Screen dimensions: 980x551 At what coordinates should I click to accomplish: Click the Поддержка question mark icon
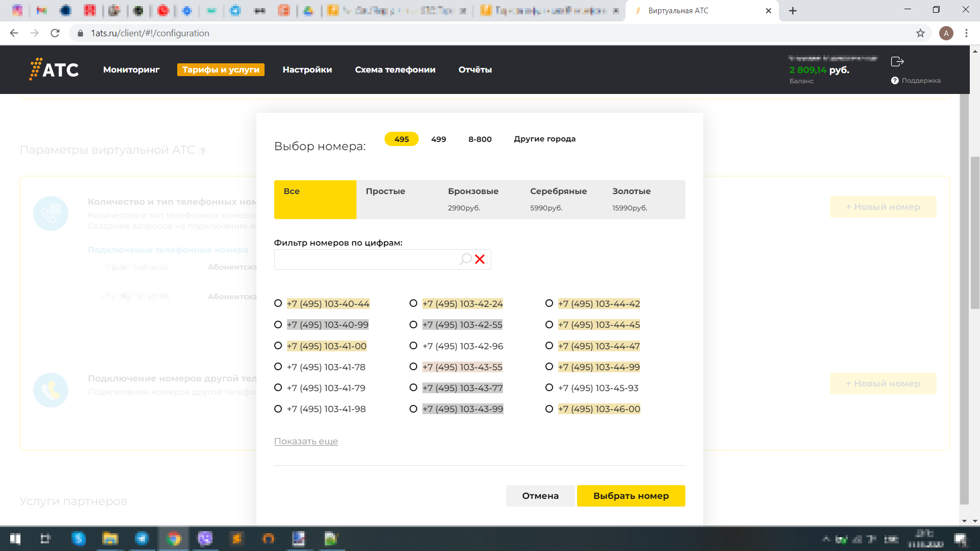(x=895, y=81)
